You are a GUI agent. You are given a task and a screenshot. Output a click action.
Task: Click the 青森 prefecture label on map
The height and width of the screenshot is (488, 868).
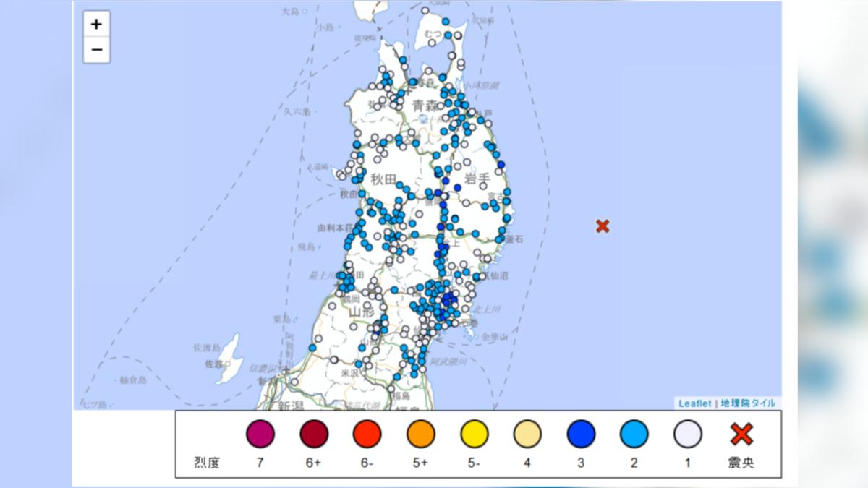tap(425, 106)
